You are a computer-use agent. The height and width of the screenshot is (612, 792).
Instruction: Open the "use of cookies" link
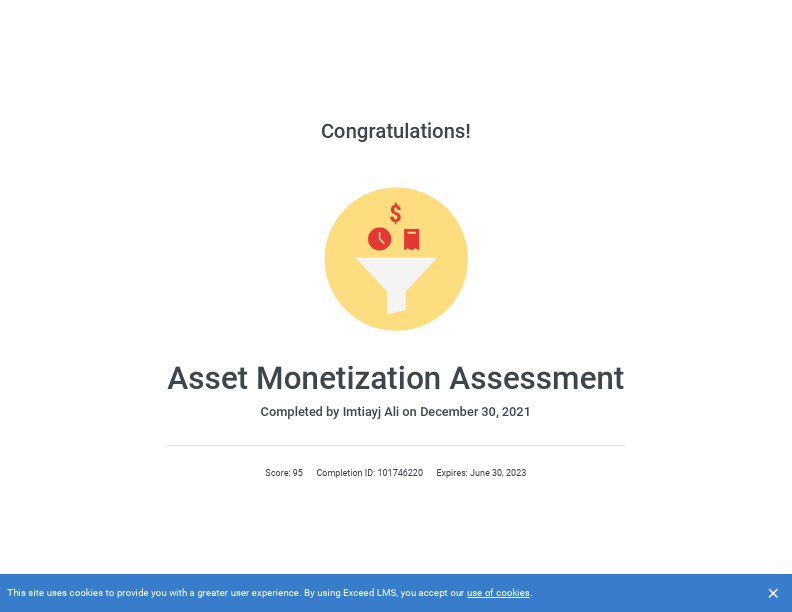point(498,593)
